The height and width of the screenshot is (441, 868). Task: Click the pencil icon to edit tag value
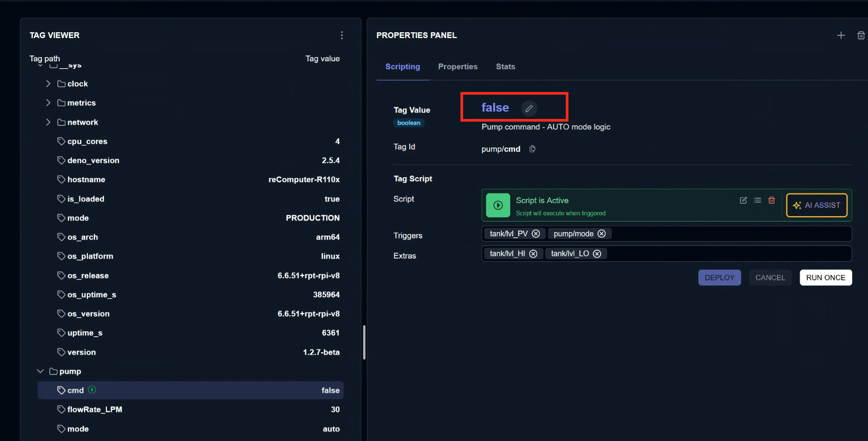click(529, 108)
